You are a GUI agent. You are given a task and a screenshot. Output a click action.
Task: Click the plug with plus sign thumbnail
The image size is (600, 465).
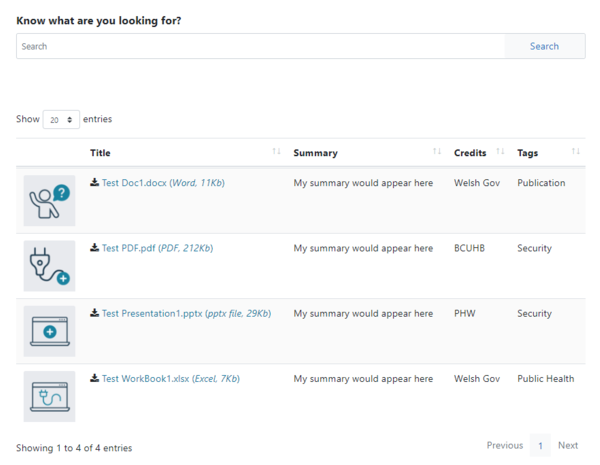[x=49, y=266]
